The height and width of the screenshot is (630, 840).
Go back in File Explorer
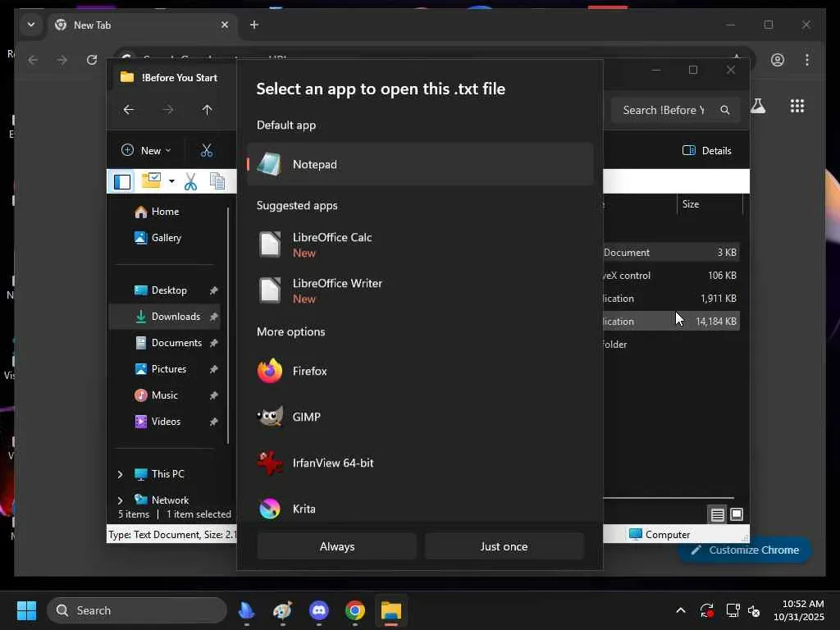tap(129, 110)
